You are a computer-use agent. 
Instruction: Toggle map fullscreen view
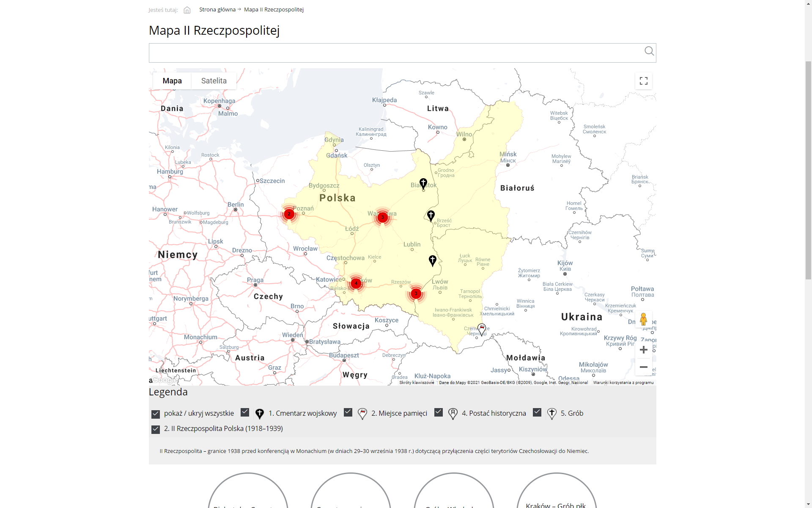coord(643,81)
